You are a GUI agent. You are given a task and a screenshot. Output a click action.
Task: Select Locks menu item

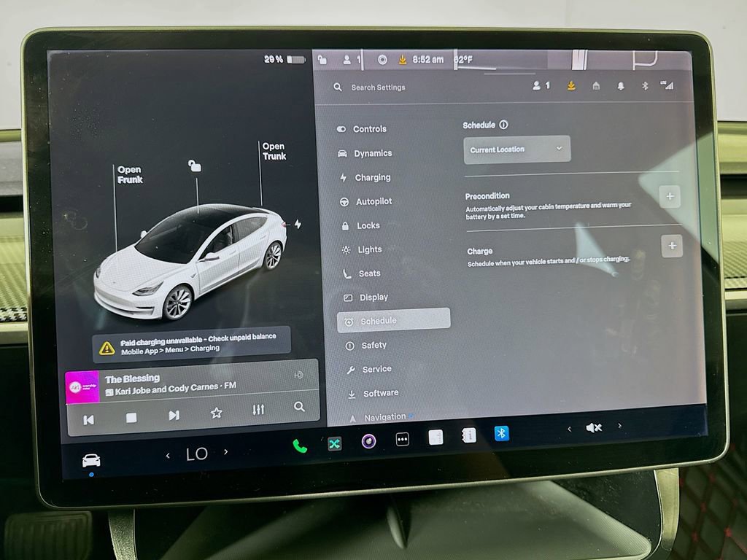[x=360, y=226]
